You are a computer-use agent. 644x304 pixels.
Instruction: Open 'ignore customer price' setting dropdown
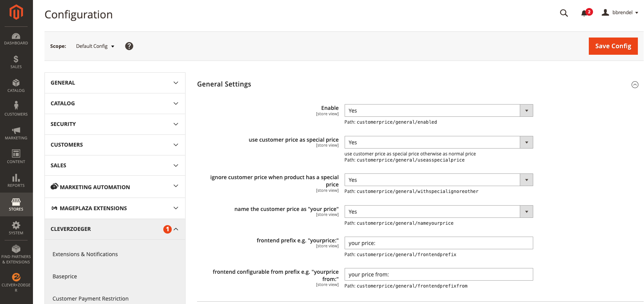coord(439,180)
